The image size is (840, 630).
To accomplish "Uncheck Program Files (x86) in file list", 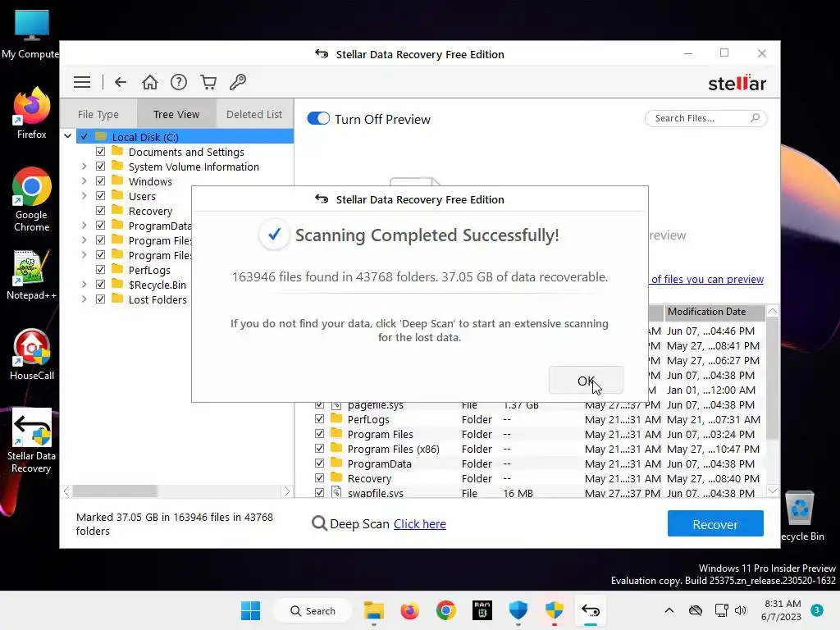I will click(319, 449).
